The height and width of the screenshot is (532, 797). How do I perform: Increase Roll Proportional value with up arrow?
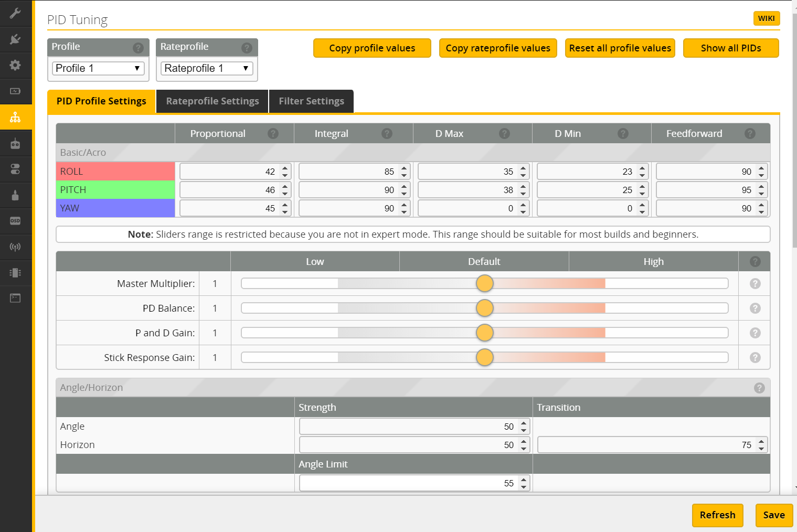[x=285, y=168]
